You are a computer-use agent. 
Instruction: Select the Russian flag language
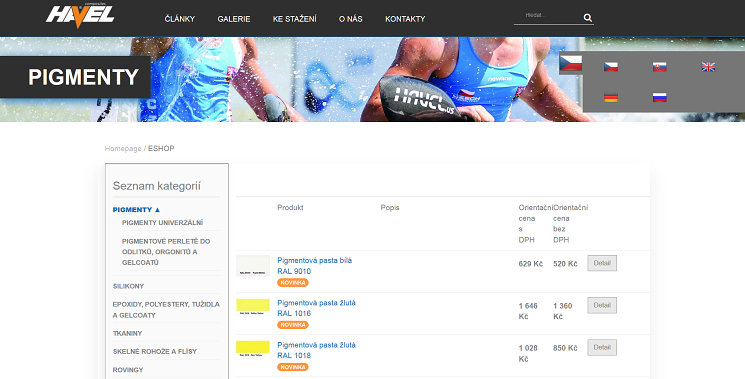point(659,98)
